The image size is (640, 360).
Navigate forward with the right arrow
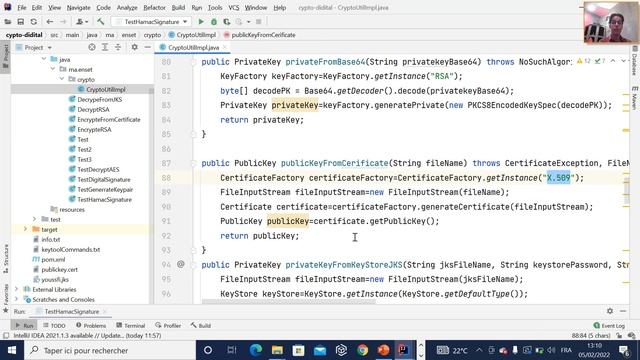[63, 22]
